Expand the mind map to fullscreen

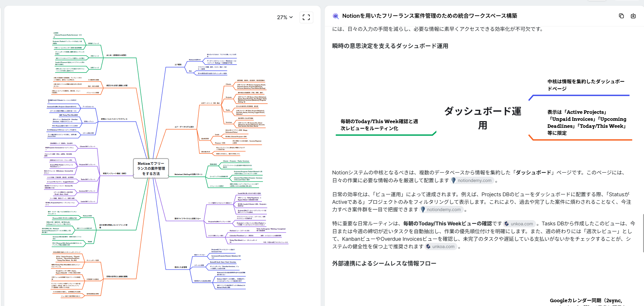[x=306, y=17]
